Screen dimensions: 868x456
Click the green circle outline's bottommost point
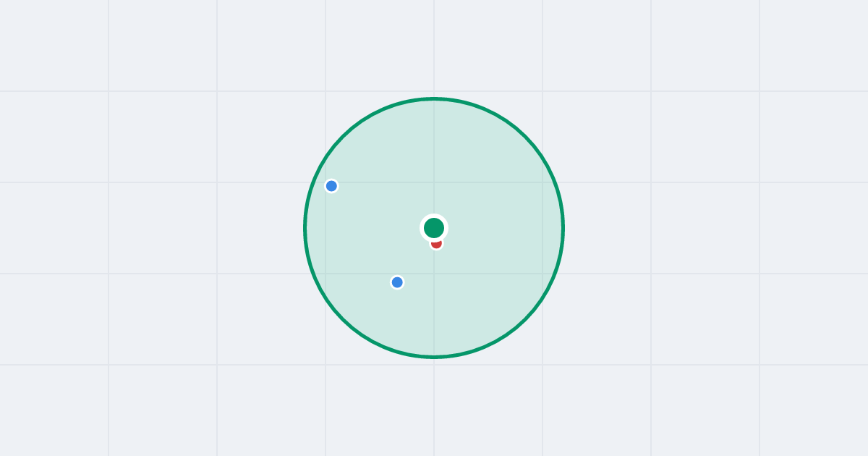[434, 357]
